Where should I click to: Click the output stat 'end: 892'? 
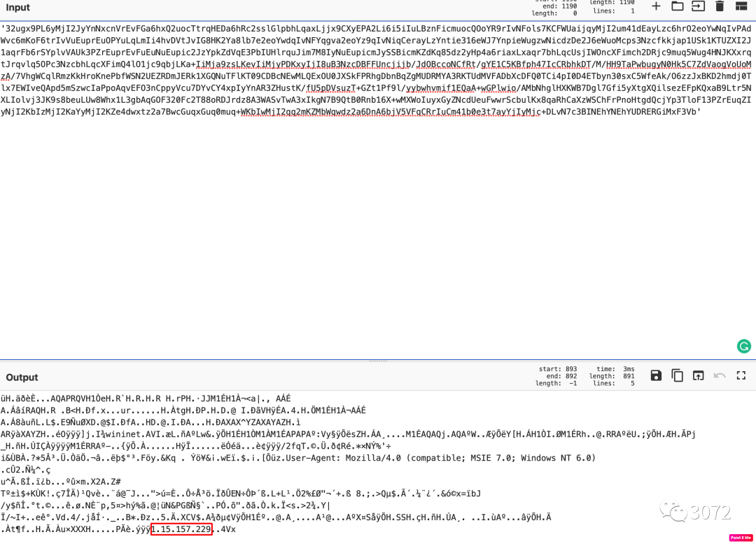coord(561,376)
